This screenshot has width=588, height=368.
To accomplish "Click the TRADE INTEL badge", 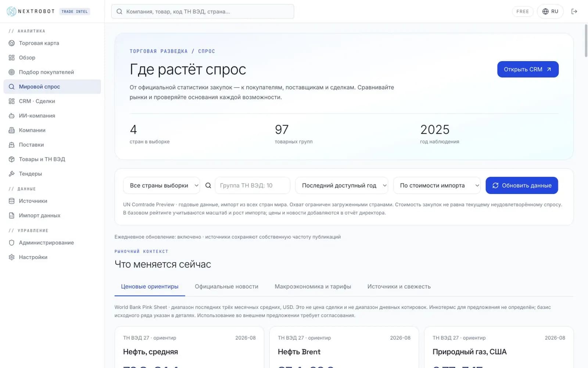I will [x=75, y=11].
